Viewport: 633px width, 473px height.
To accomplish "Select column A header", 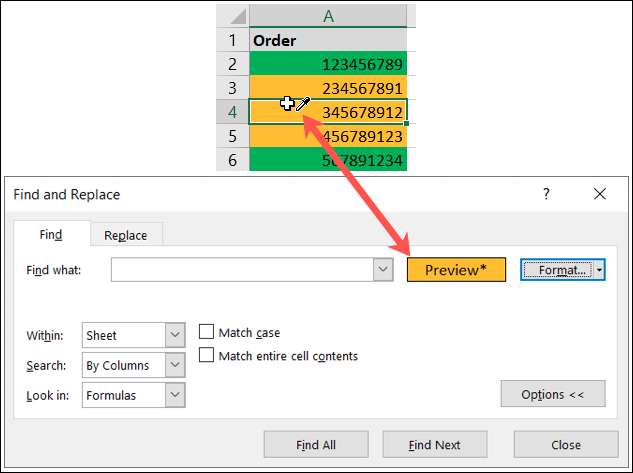I will pos(328,16).
